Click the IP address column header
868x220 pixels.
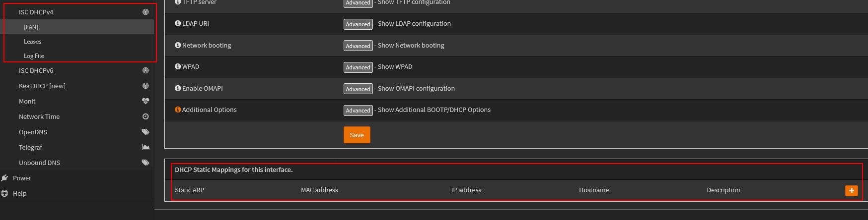pyautogui.click(x=466, y=190)
